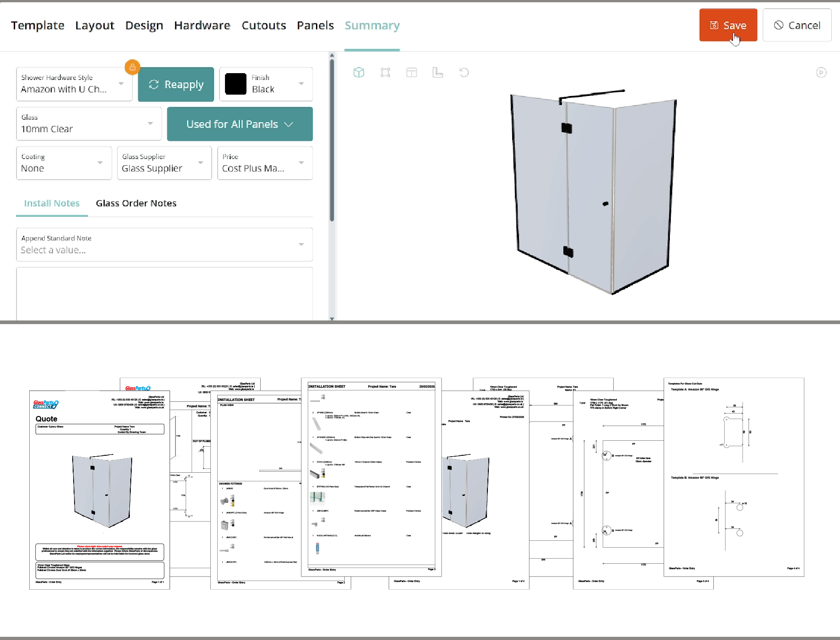Click into the install notes text area
Viewport: 840px width, 640px height.
165,294
